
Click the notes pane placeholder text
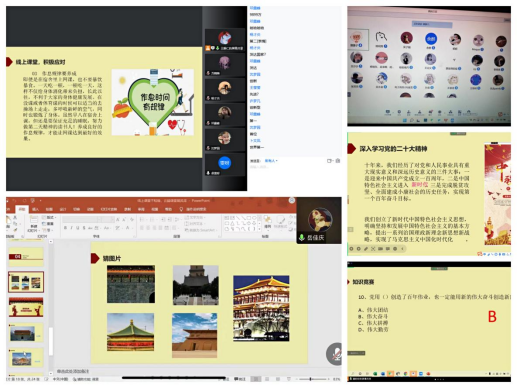click(x=73, y=371)
